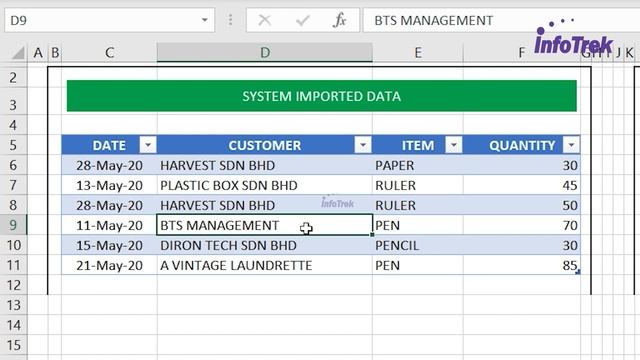Image resolution: width=640 pixels, height=360 pixels.
Task: Select the quantity cell showing 70
Action: (x=522, y=225)
